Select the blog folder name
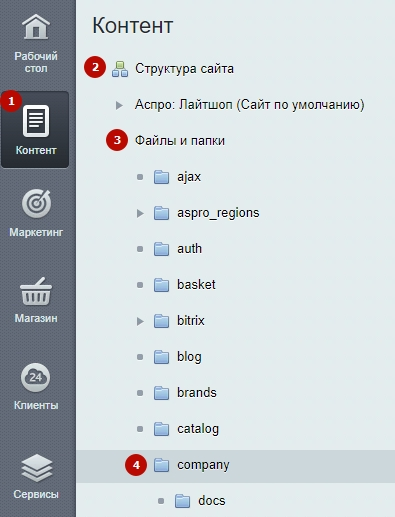Viewport: 395px width, 517px height. click(x=189, y=357)
